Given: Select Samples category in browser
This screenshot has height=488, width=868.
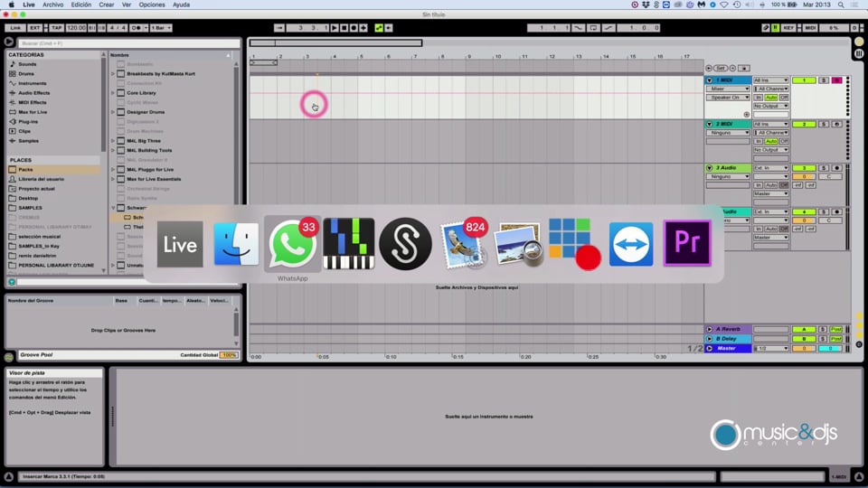Looking at the screenshot, I should click(28, 141).
